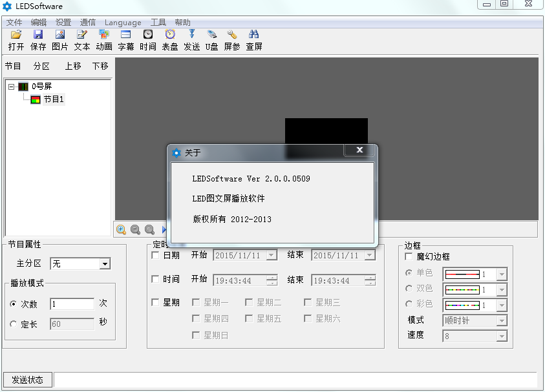
Task: Select 0号屏 in the tree
Action: tap(42, 87)
